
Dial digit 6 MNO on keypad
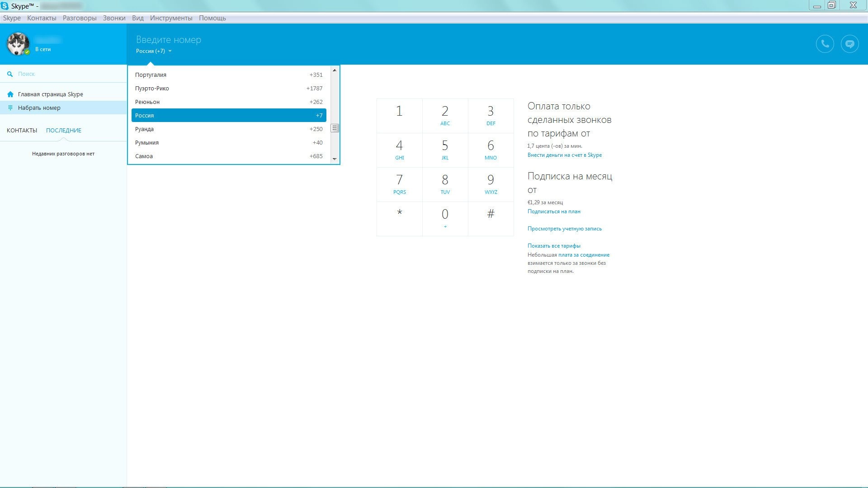pos(491,150)
